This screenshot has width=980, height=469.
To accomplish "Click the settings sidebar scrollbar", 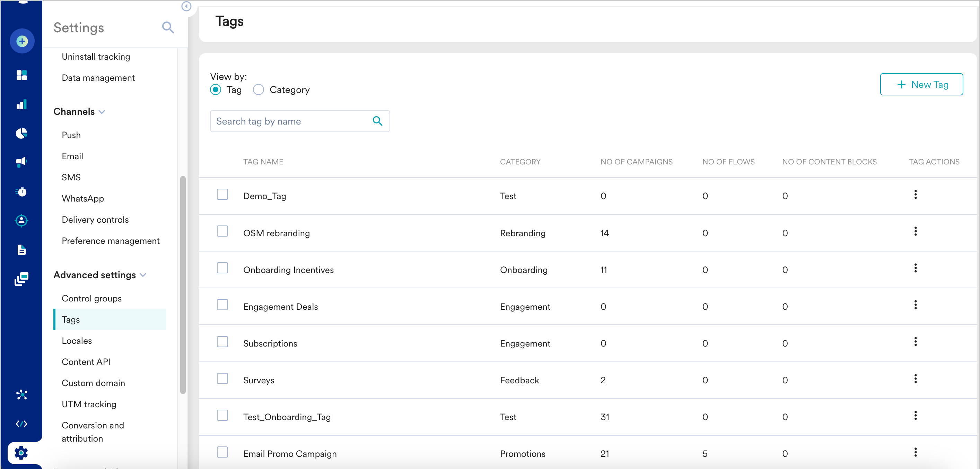I will 183,285.
